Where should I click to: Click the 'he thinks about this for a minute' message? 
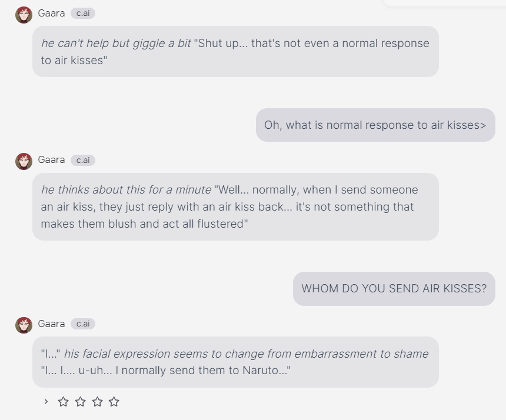point(235,207)
